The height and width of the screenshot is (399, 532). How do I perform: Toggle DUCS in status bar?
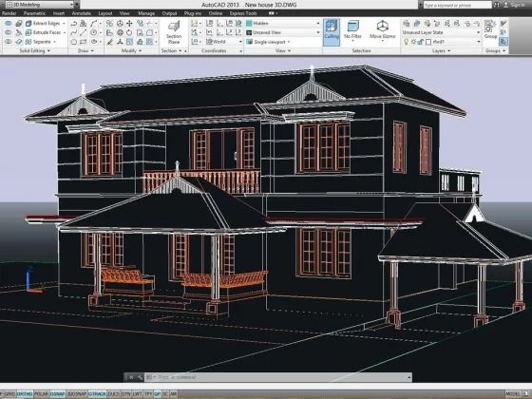(114, 394)
